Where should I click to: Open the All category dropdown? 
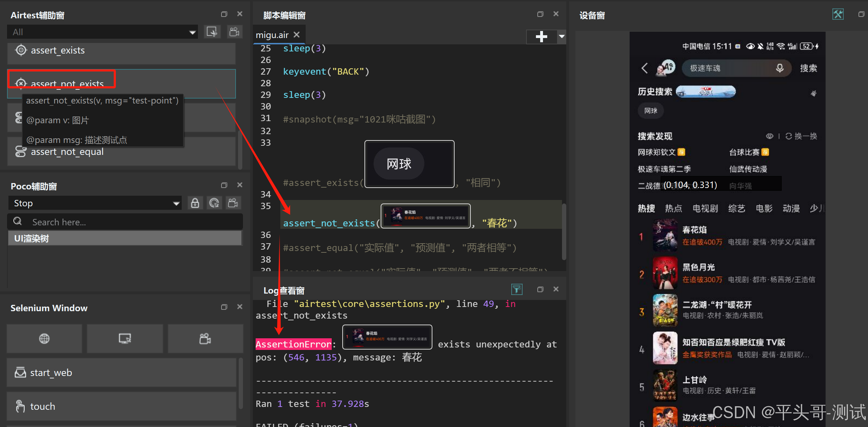tap(102, 32)
